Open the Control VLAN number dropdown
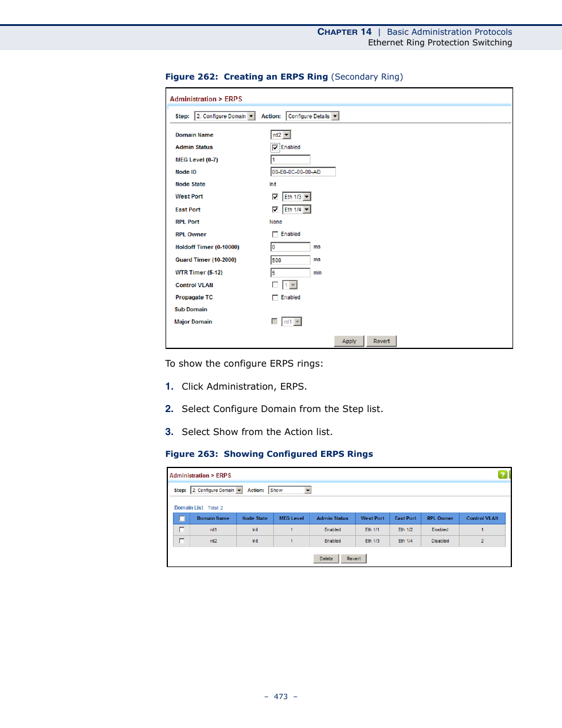The width and height of the screenshot is (562, 728). (x=290, y=285)
